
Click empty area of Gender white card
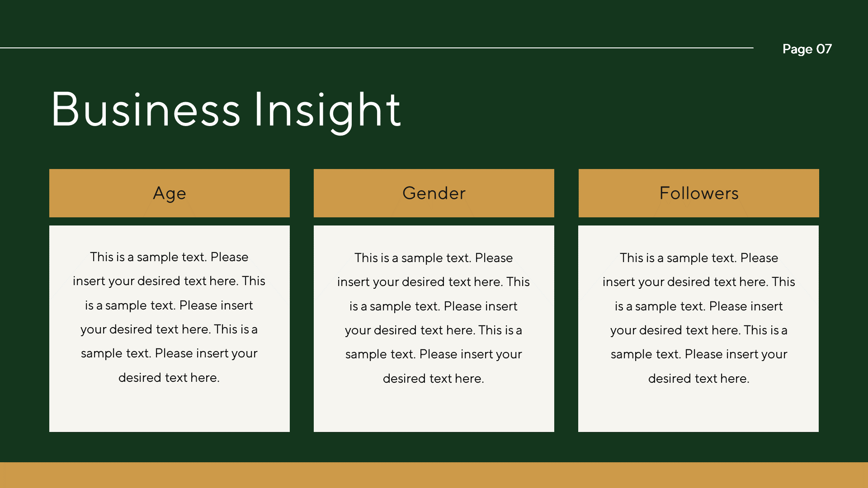click(x=434, y=409)
